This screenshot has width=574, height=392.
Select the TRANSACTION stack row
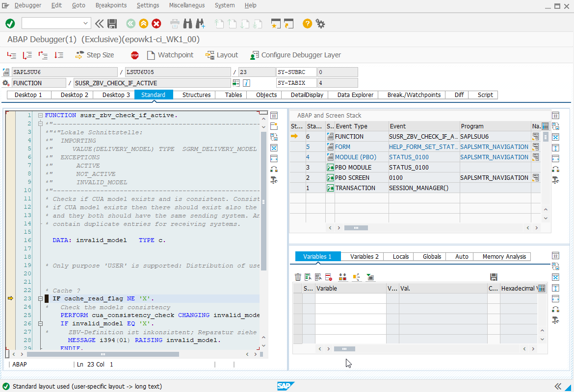pos(415,188)
